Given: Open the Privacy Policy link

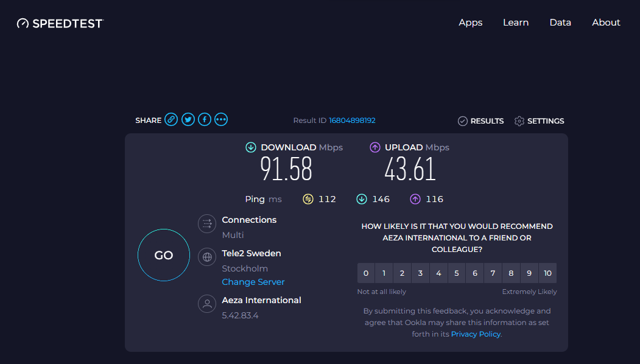Looking at the screenshot, I should tap(476, 334).
